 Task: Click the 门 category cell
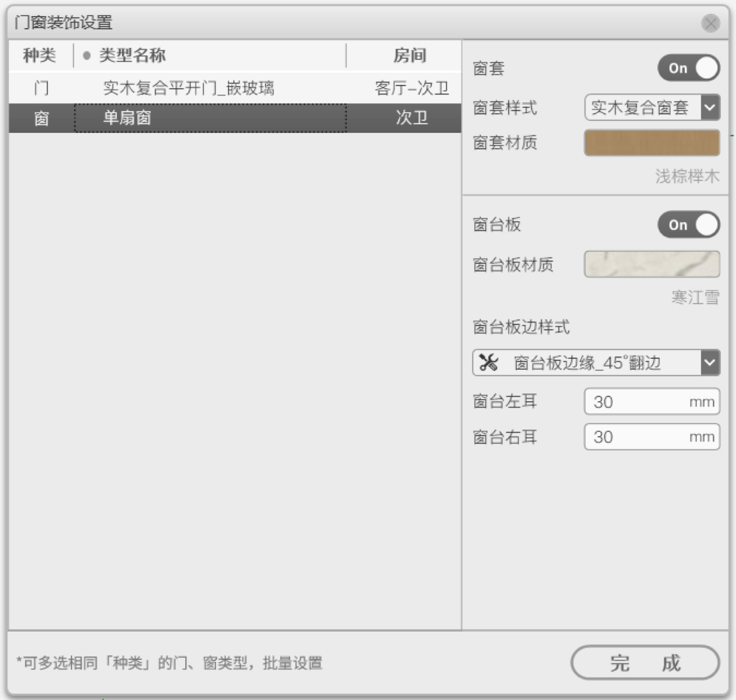coord(42,88)
